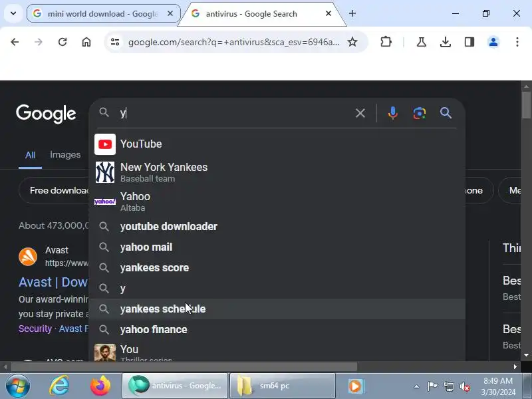532x399 pixels.
Task: Select youtube downloader suggestion
Action: [277, 226]
